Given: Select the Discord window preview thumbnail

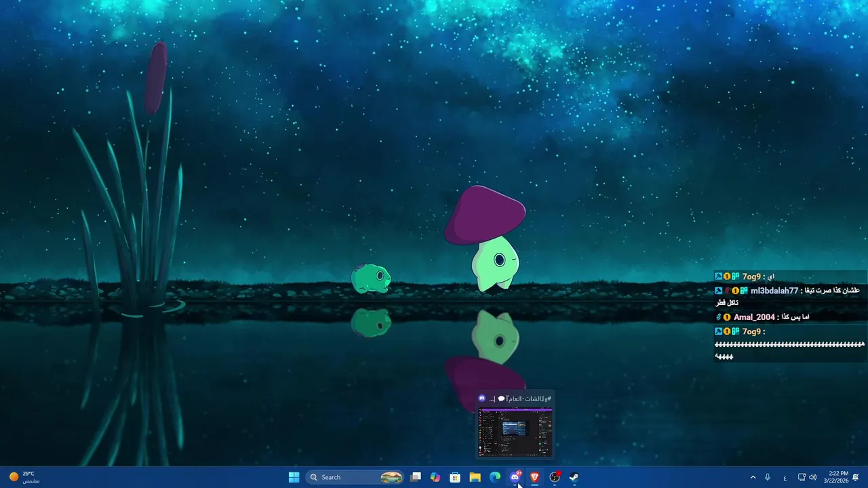Looking at the screenshot, I should [x=515, y=432].
